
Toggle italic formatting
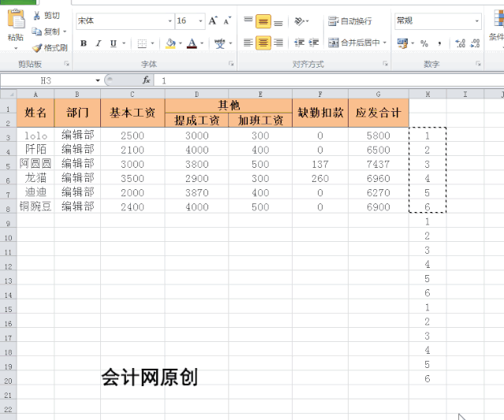click(x=99, y=43)
